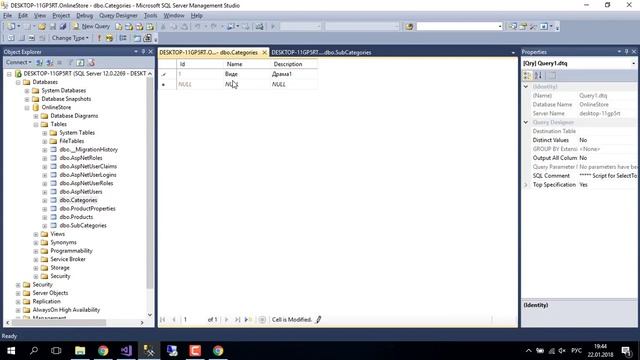Open the Connect dropdown in Object Explorer
This screenshot has width=640, height=360.
click(x=18, y=62)
